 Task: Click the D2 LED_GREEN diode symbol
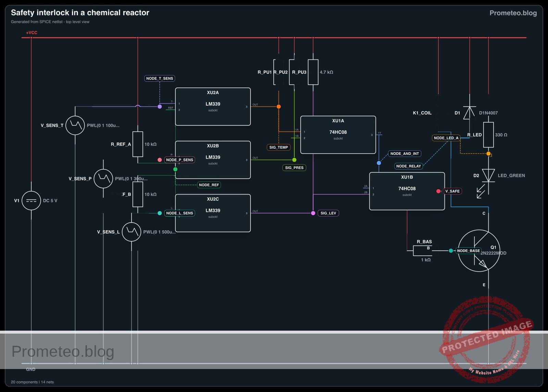tap(488, 175)
